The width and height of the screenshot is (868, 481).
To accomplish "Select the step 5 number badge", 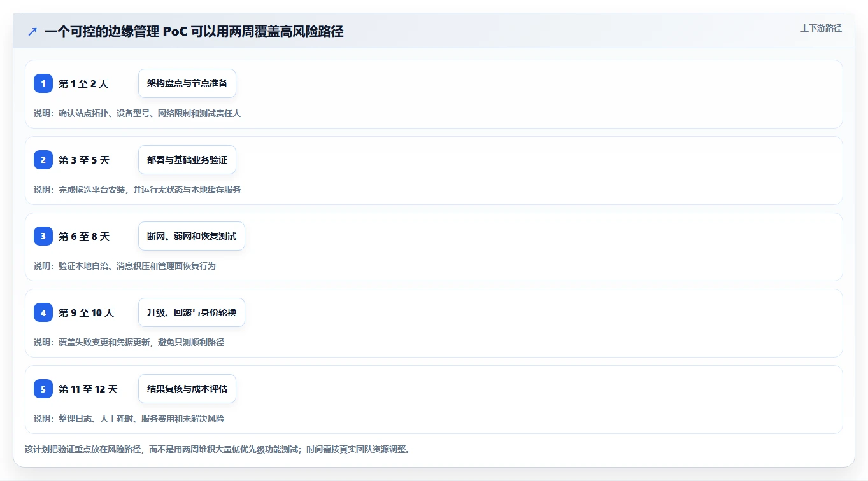I will [x=43, y=389].
